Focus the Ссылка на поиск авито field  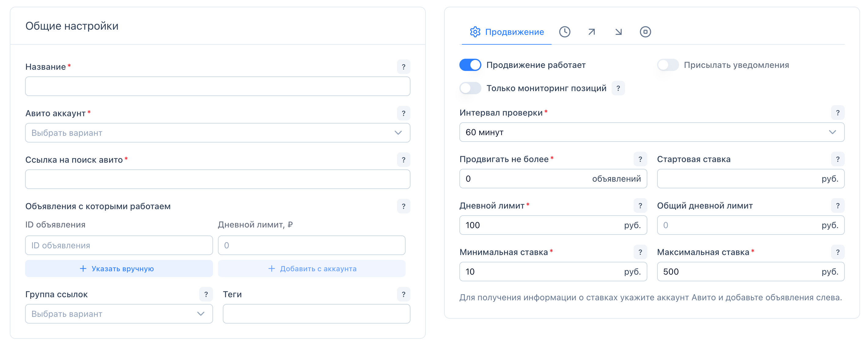(x=217, y=179)
